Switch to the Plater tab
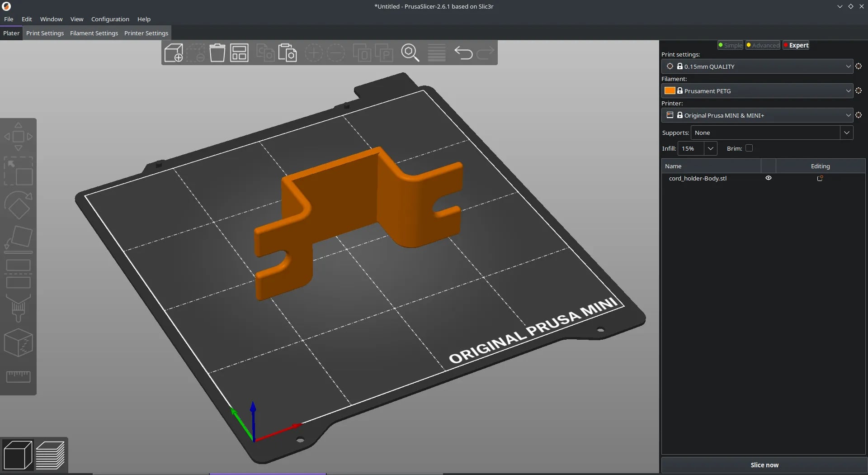The height and width of the screenshot is (475, 868). pos(11,33)
